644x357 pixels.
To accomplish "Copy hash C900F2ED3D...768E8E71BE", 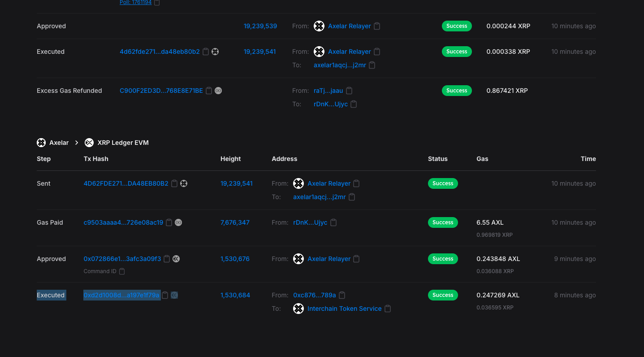I will (x=209, y=91).
